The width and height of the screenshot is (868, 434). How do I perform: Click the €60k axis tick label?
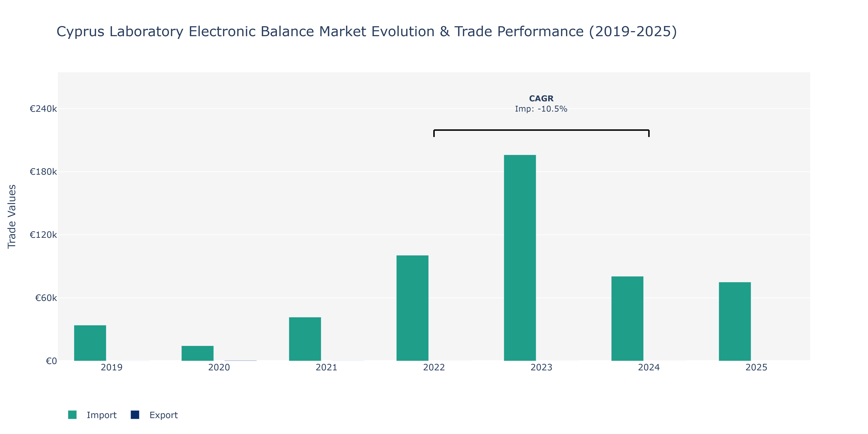46,298
